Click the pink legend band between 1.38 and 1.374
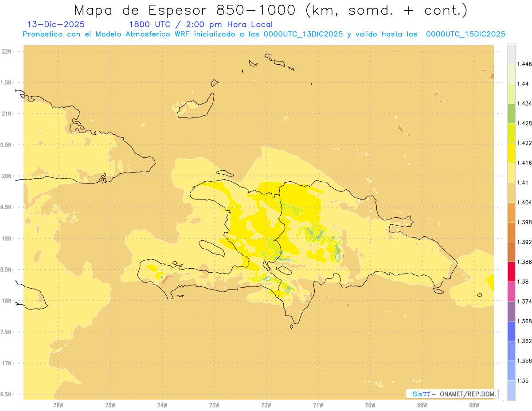 511,291
